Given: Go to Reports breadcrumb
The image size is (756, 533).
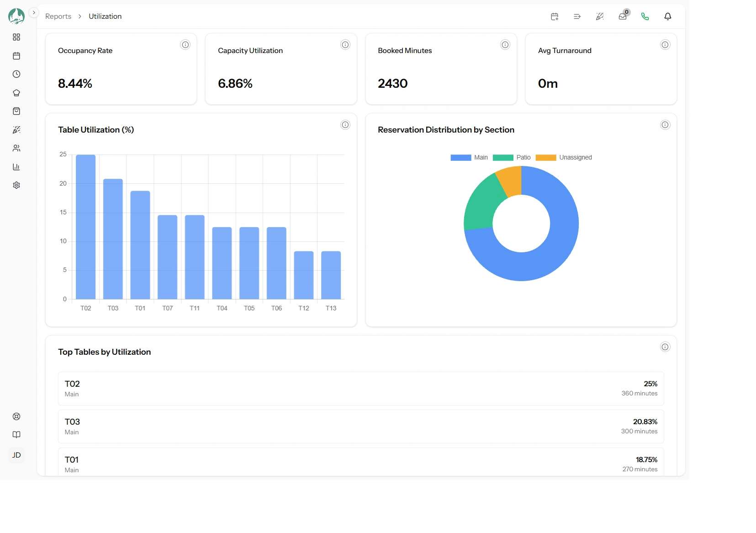Looking at the screenshot, I should [58, 16].
